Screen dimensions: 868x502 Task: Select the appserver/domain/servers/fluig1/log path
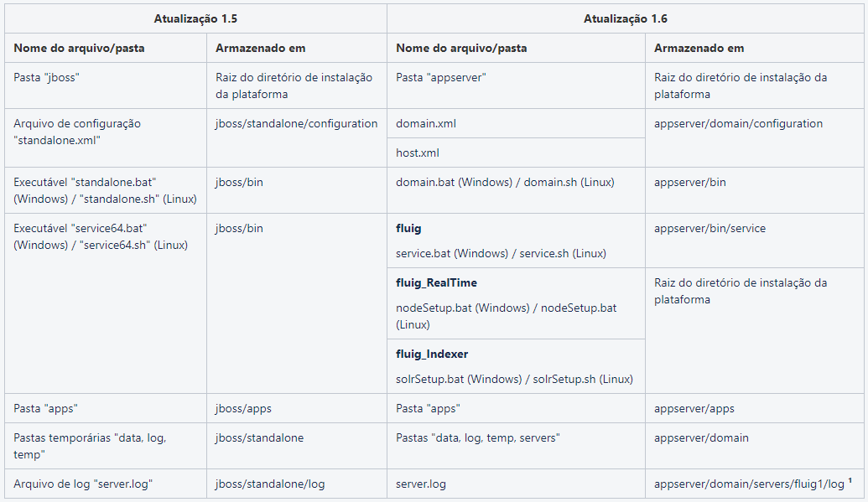[749, 484]
